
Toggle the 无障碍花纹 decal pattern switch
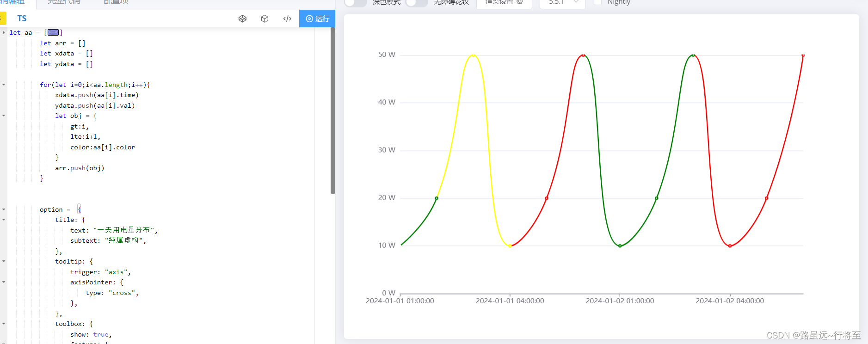click(x=417, y=2)
